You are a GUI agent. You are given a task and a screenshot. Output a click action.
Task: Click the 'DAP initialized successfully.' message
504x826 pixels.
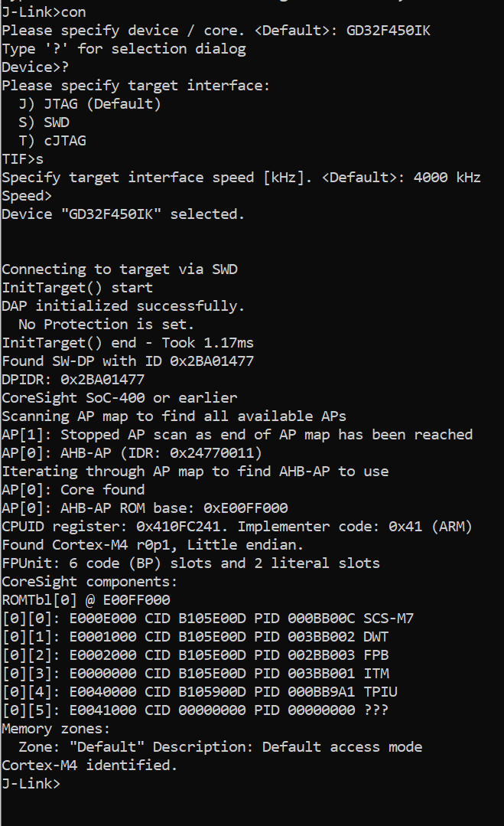[x=123, y=305]
